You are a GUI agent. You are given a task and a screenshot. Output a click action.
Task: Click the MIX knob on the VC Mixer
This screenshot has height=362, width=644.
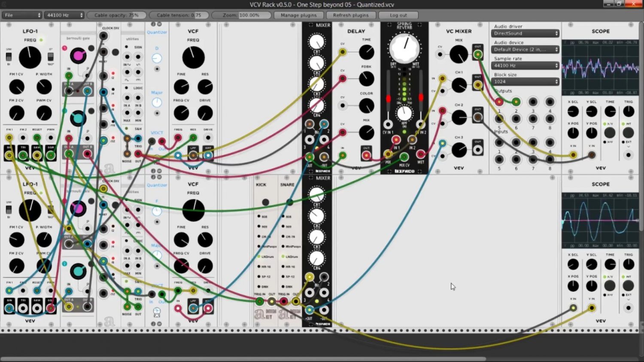tap(459, 54)
